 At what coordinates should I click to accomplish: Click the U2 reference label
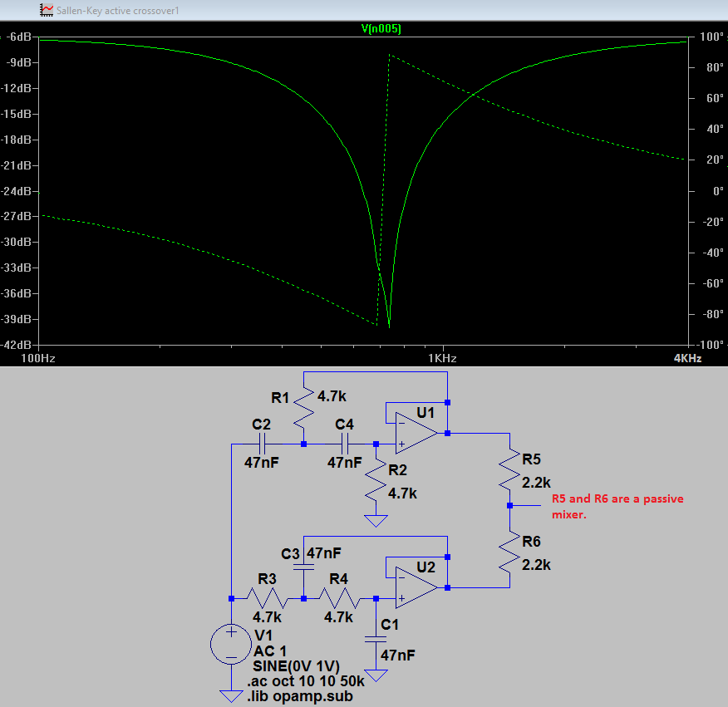425,567
